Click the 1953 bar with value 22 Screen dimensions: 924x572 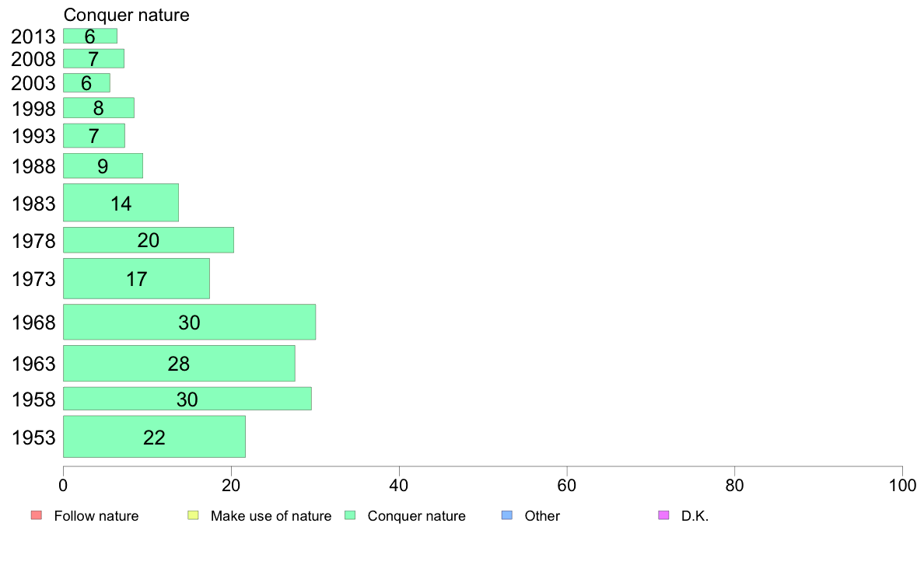(155, 437)
